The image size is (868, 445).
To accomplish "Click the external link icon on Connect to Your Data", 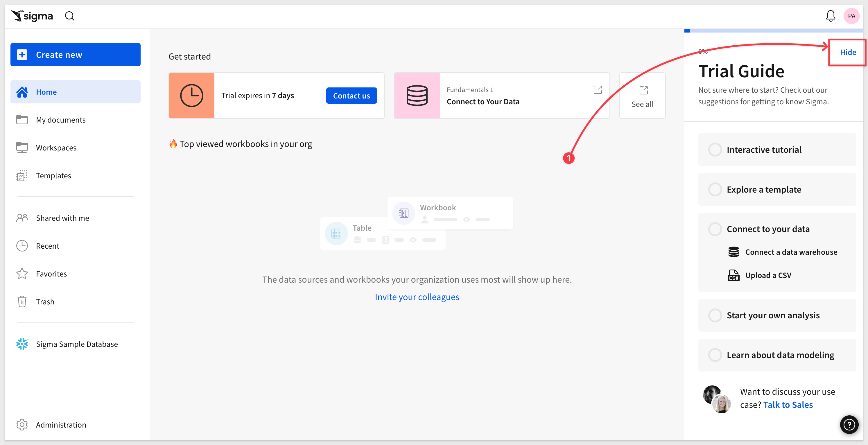I will (598, 89).
